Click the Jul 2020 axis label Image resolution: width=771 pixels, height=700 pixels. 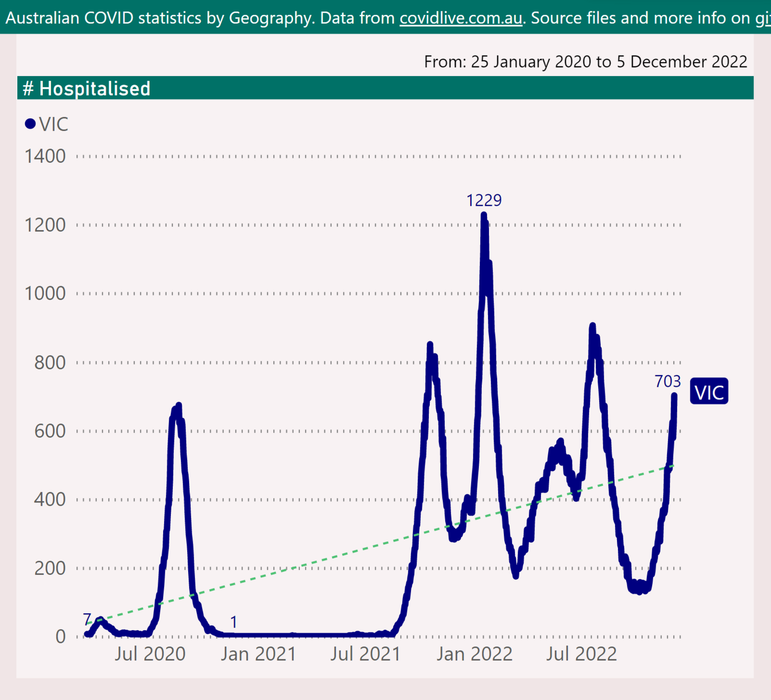point(149,654)
